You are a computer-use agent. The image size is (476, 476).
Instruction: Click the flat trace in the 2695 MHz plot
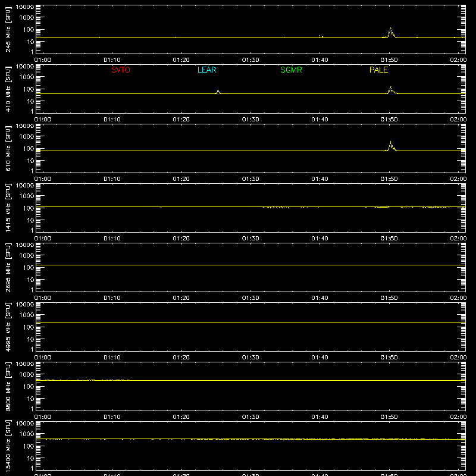click(250, 265)
